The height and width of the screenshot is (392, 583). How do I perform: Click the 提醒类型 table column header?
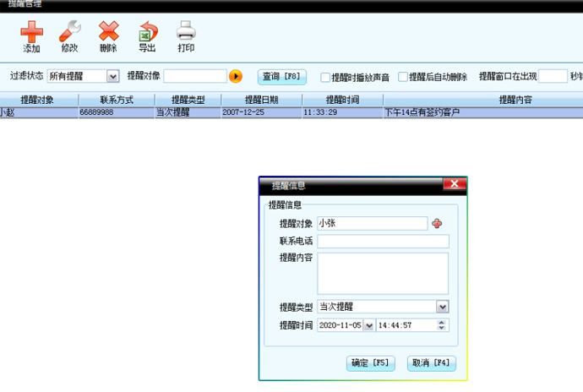tap(188, 100)
